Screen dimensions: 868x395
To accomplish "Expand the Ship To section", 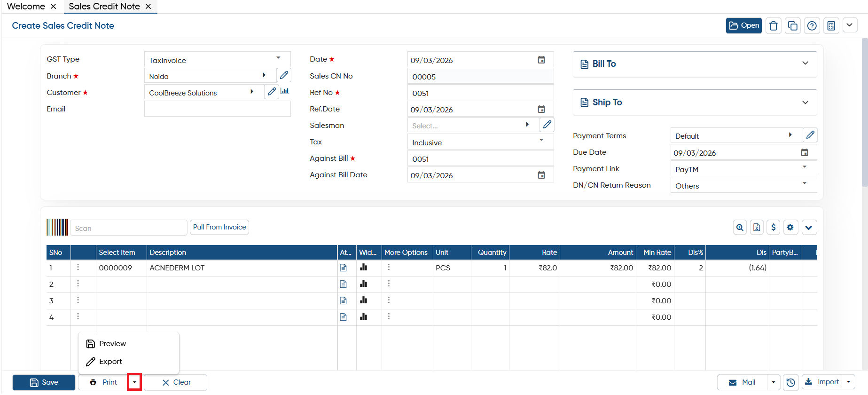I will tap(695, 103).
